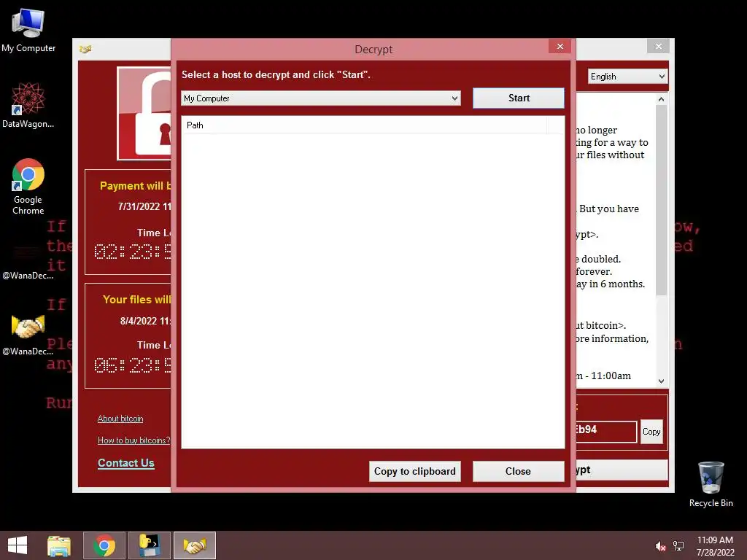Viewport: 747px width, 560px height.
Task: Open the host dropdown showing My Computer
Action: (321, 98)
